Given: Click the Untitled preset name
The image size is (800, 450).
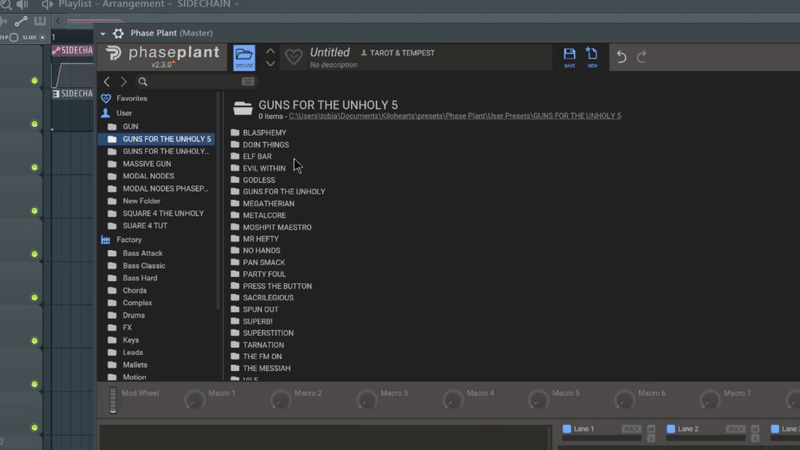Looking at the screenshot, I should click(330, 53).
